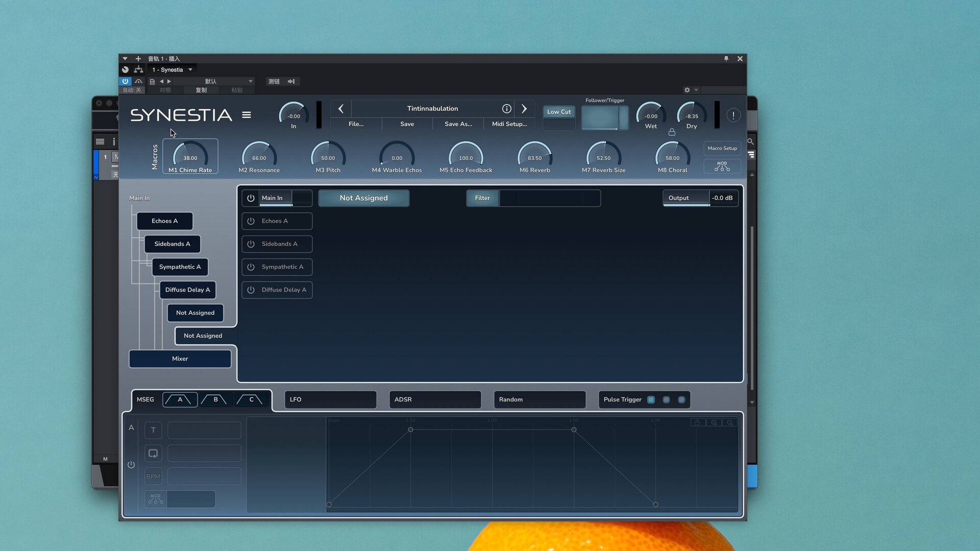
Task: Open the ADSR modulator panel
Action: click(435, 399)
